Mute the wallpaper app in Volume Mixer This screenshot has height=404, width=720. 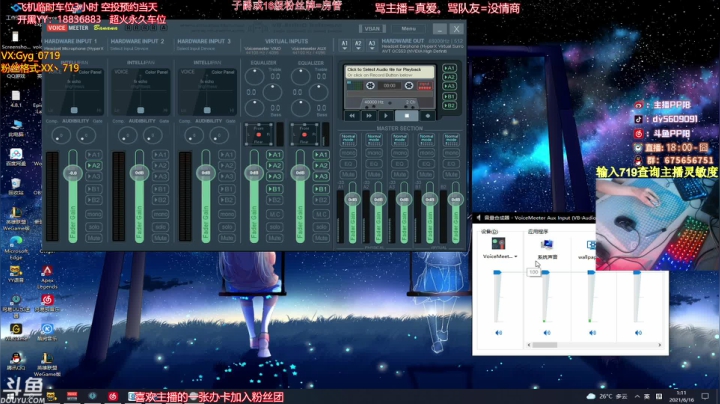coord(592,332)
